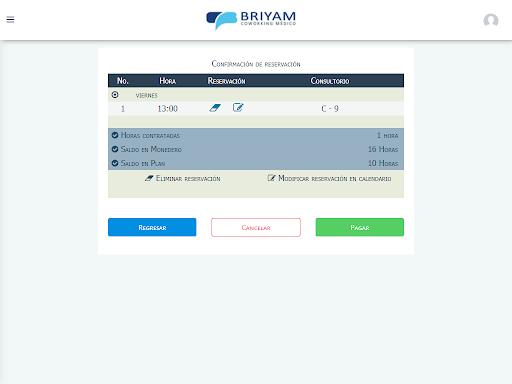
Task: Click the 'No.' column header
Action: 122,81
